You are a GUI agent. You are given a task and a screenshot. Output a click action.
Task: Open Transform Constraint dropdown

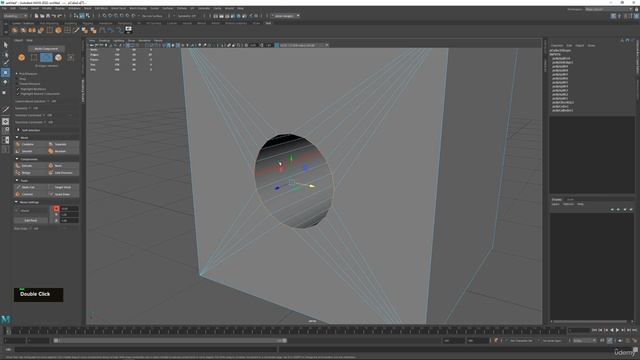(x=50, y=122)
